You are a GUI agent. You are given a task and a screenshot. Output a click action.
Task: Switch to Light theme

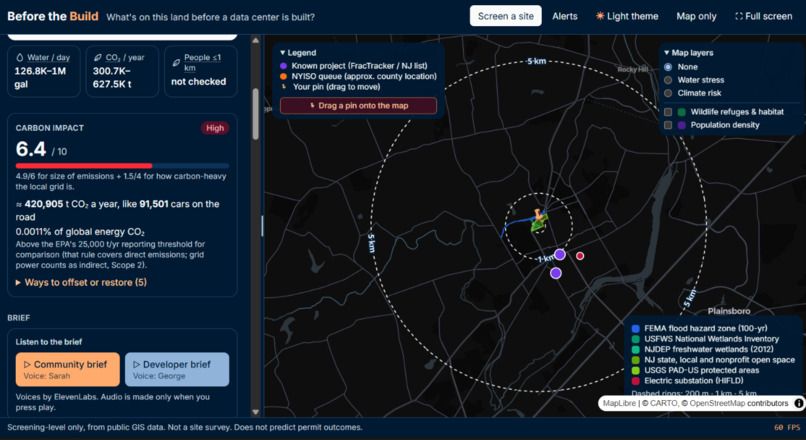(627, 16)
